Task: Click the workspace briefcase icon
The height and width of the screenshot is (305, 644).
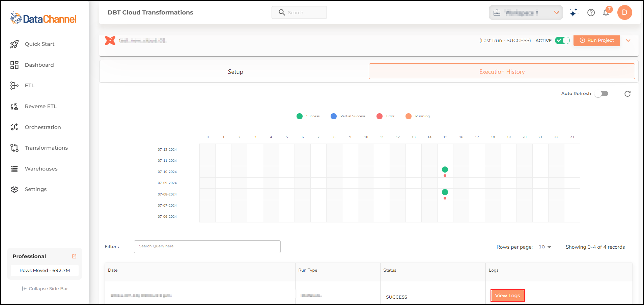Action: tap(497, 13)
